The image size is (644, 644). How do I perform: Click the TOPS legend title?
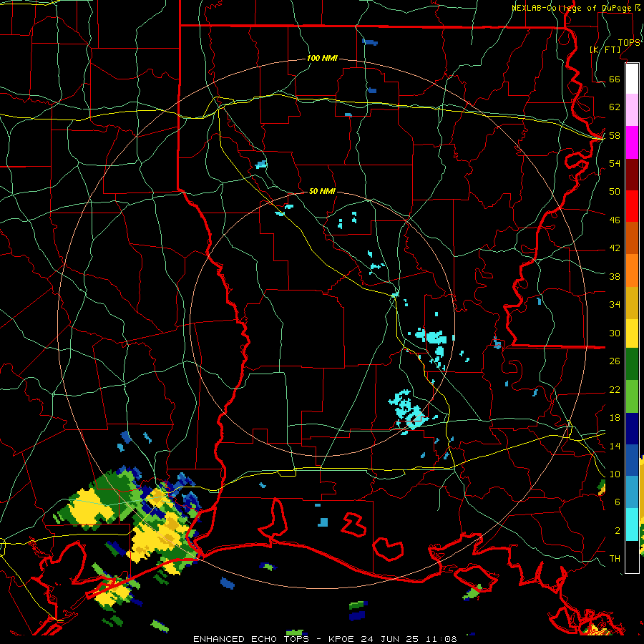click(628, 43)
